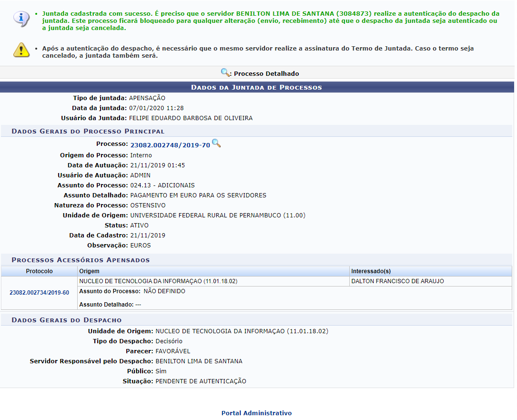Click the FAVORÁVEL parecer value
Viewport: 517px width, 420px height.
point(173,351)
